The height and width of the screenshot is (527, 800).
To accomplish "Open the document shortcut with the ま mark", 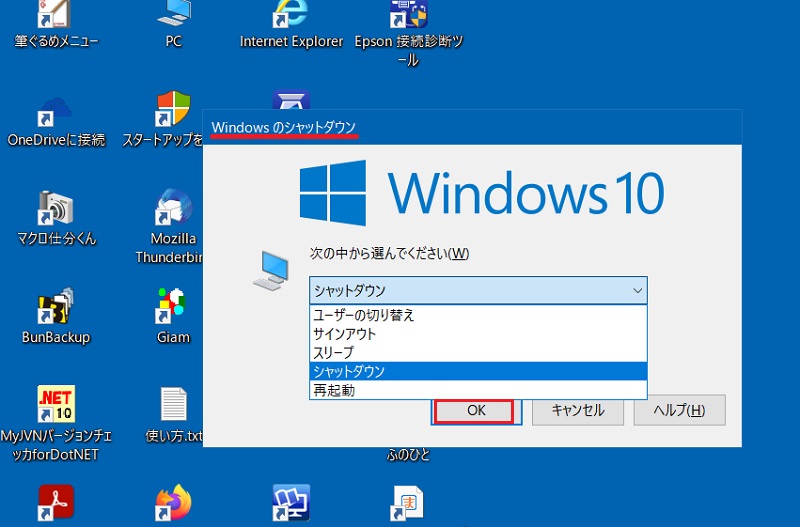I will 407,503.
